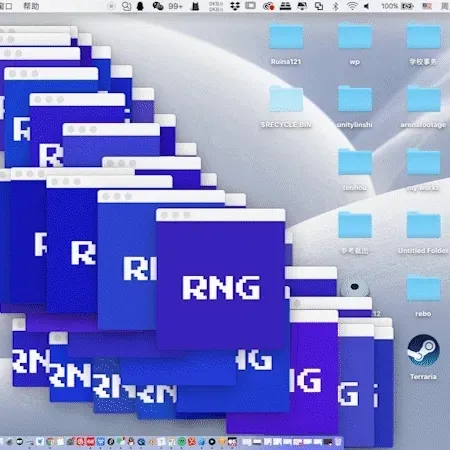Select the tenhou folder
This screenshot has height=450, width=450.
[355, 162]
